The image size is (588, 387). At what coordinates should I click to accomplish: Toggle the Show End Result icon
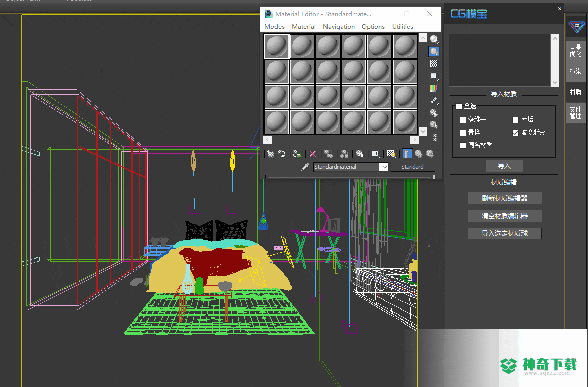pos(407,154)
